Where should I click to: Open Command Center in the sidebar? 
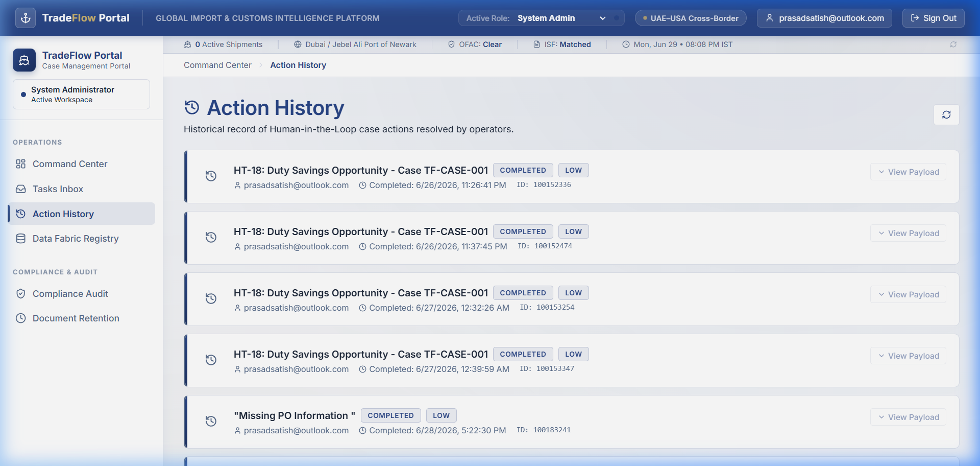tap(82, 164)
